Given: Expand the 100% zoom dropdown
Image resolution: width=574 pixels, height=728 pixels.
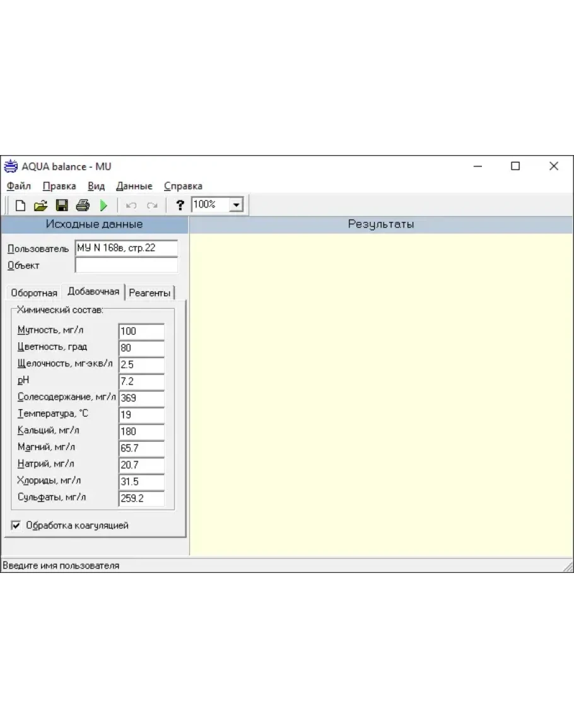Looking at the screenshot, I should pos(237,205).
